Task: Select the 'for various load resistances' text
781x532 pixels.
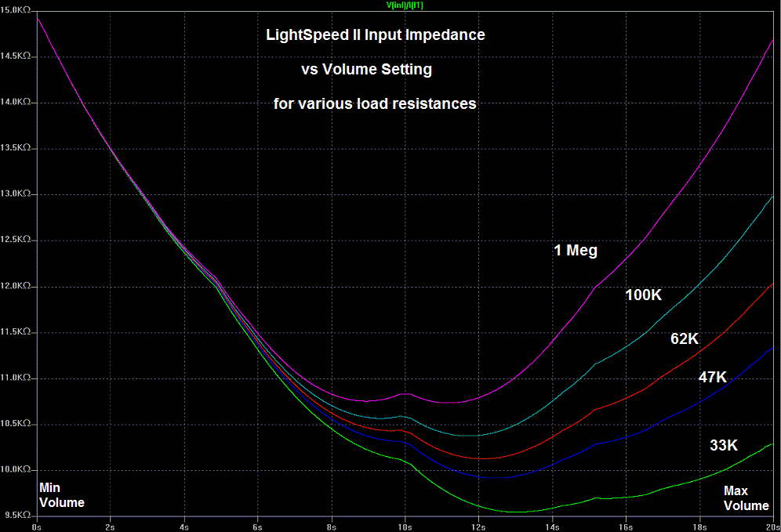Action: coord(375,103)
